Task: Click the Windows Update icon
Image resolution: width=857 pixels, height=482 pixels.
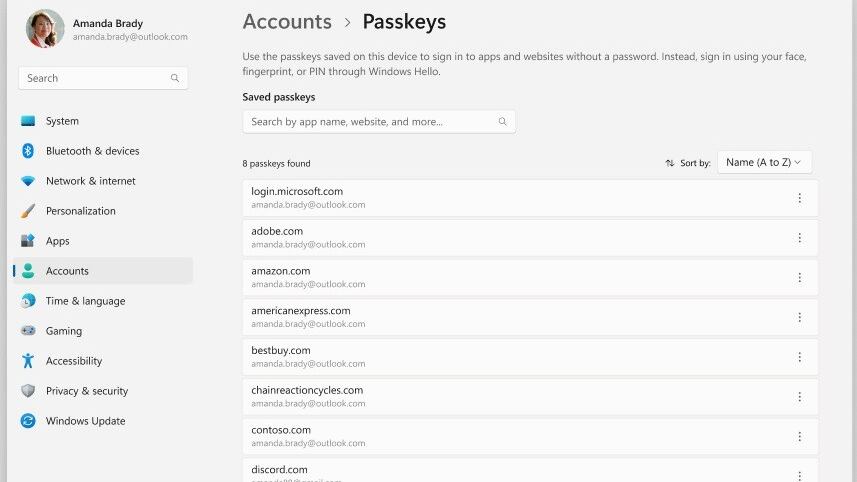Action: 28,421
